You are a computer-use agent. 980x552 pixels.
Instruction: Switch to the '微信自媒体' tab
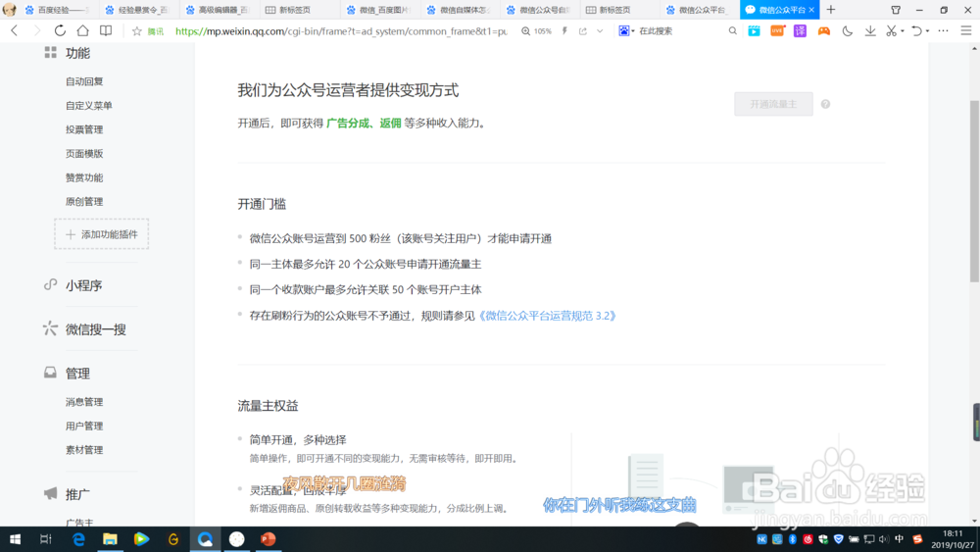pyautogui.click(x=460, y=10)
